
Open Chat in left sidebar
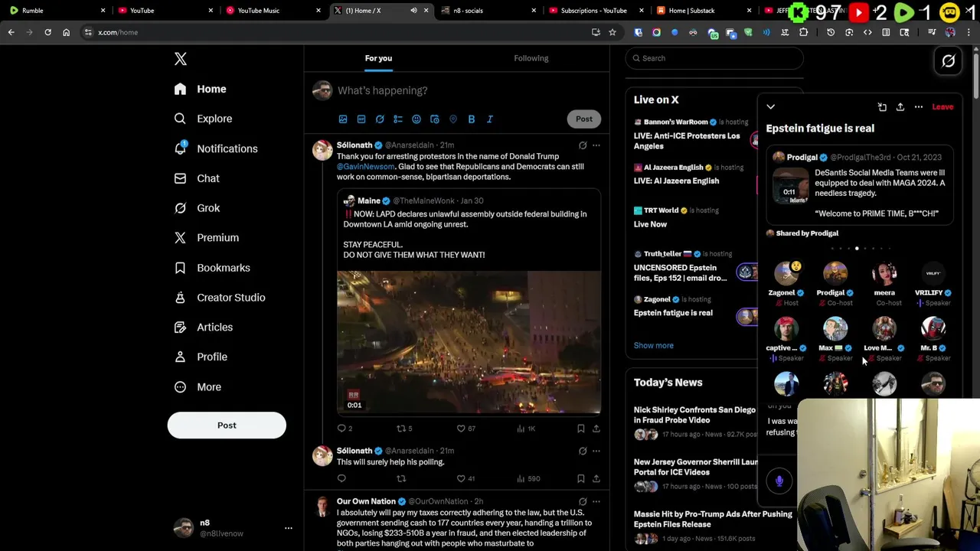[197, 178]
